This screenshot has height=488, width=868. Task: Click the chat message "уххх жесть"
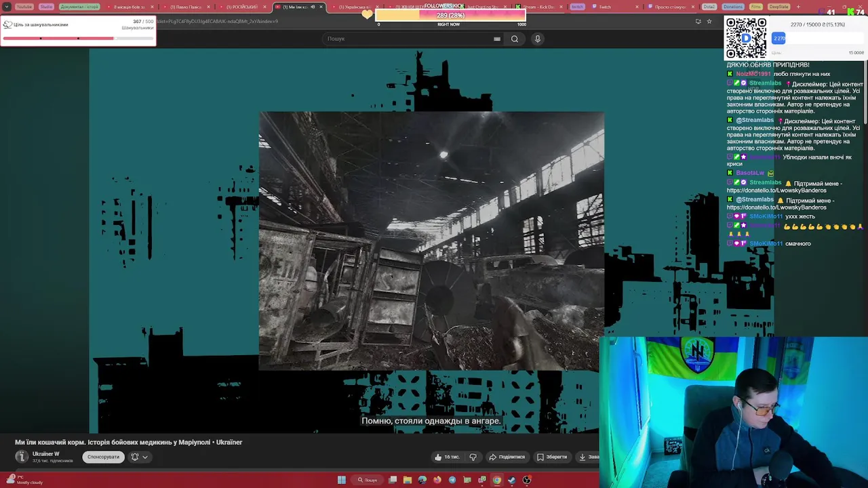click(800, 216)
